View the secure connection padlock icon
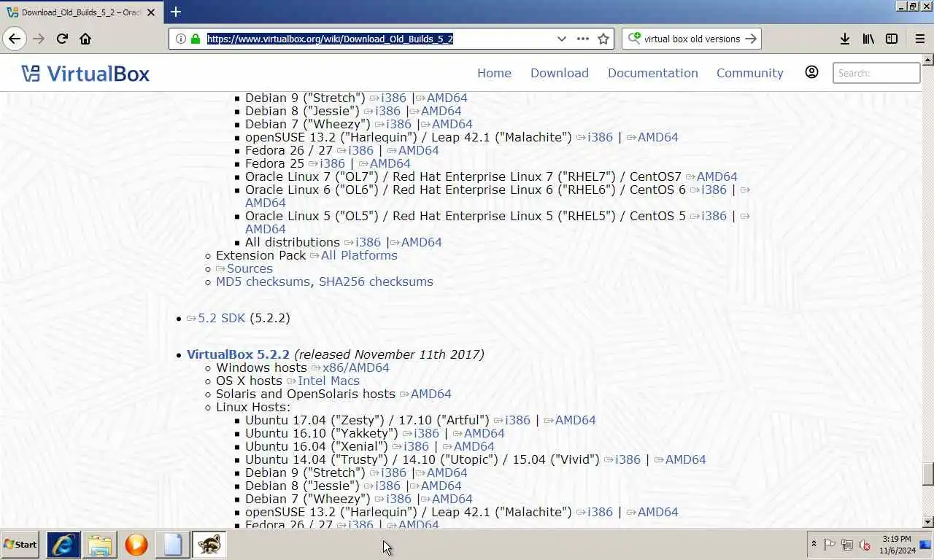This screenshot has width=934, height=560. tap(195, 39)
